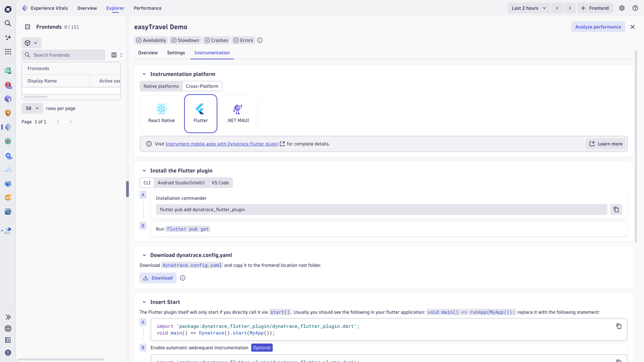The width and height of the screenshot is (644, 362).
Task: Select the React Native platform card
Action: (x=161, y=113)
